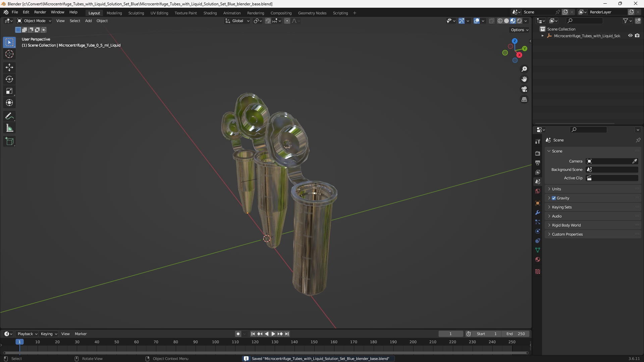
Task: Choose the Add Cube tool
Action: pyautogui.click(x=9, y=141)
